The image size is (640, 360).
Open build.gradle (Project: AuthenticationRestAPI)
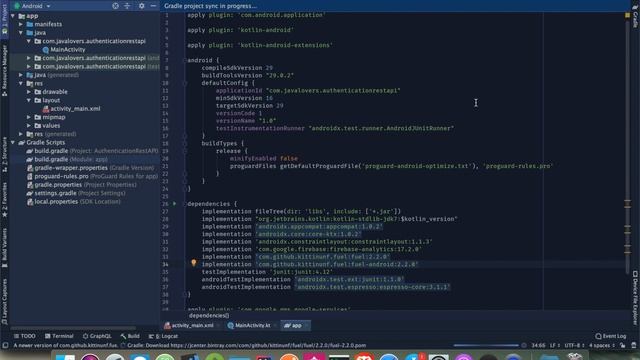[92, 151]
